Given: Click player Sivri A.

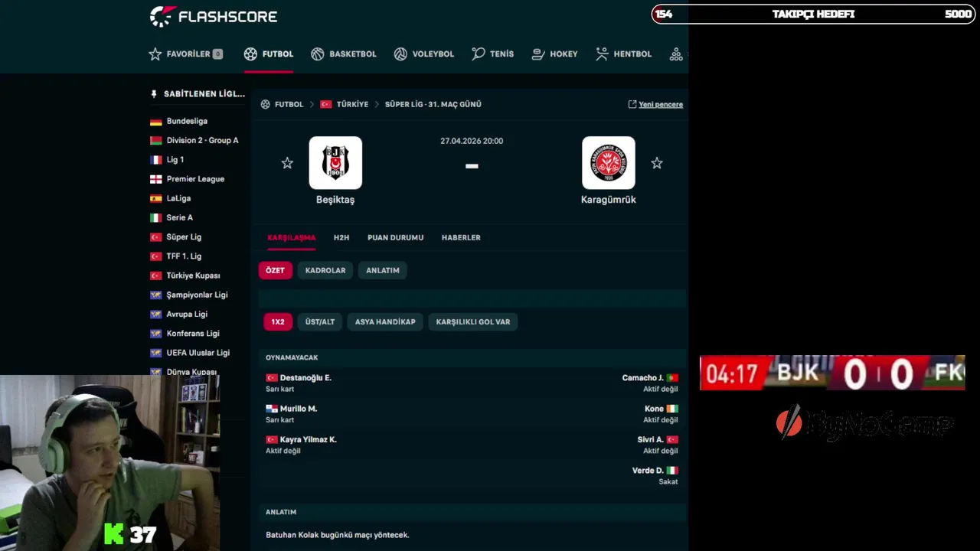Looking at the screenshot, I should [x=651, y=439].
